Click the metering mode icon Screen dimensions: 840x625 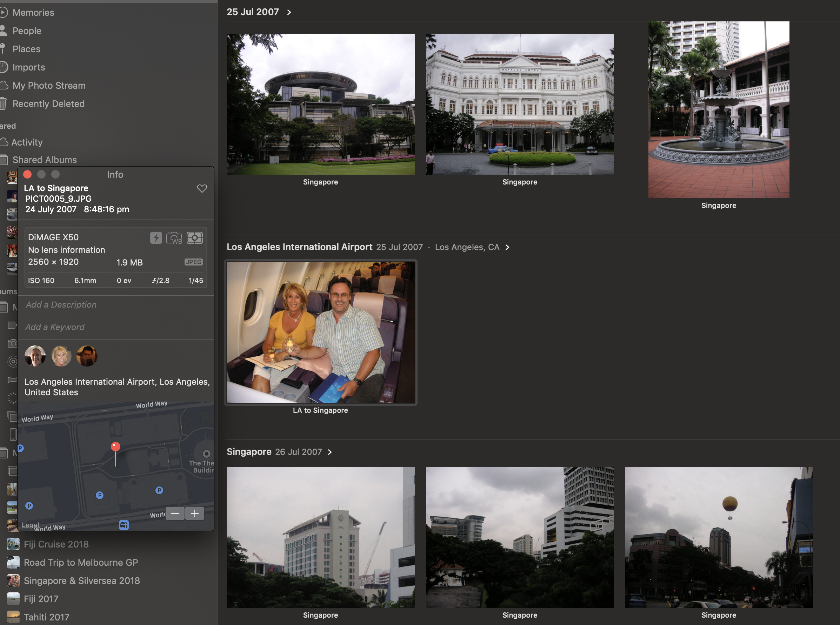click(195, 237)
